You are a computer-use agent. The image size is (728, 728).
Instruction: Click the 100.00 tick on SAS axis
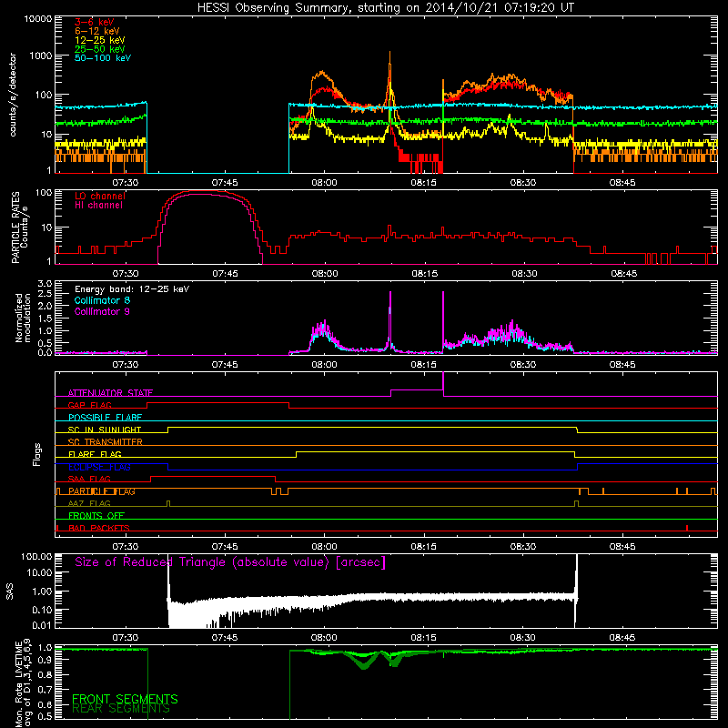tap(36, 557)
